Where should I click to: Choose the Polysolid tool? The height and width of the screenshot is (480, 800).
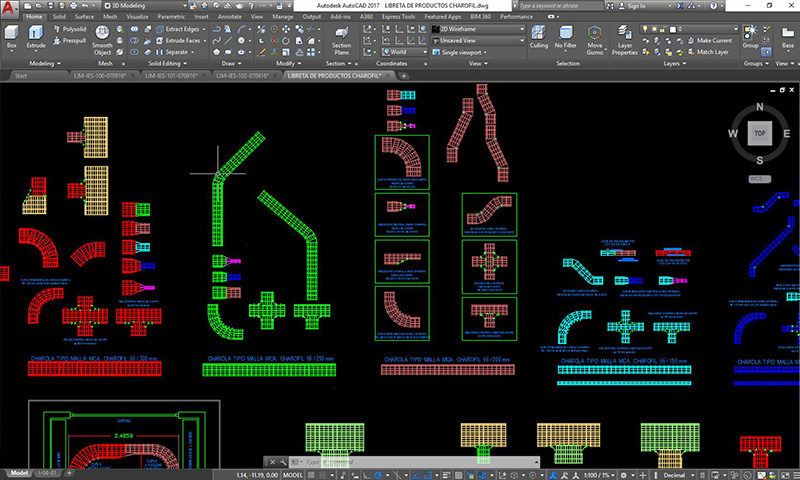coord(70,29)
